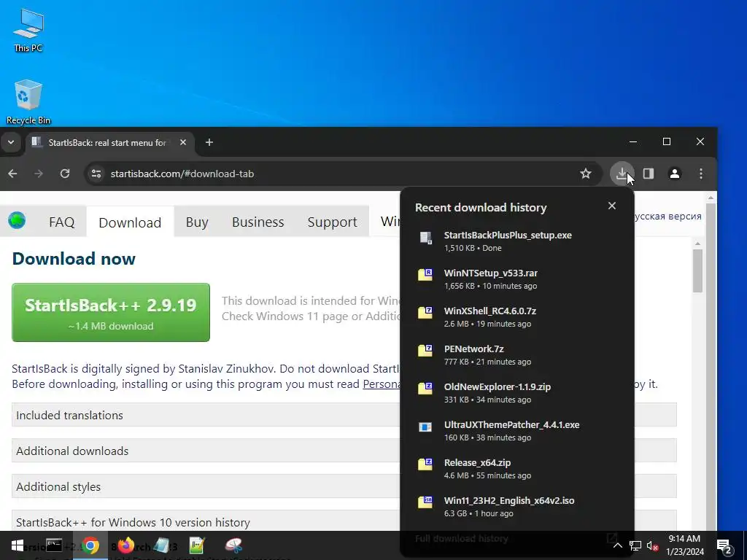This screenshot has height=560, width=747.
Task: Open the paint-style taskbar icon
Action: point(233,545)
